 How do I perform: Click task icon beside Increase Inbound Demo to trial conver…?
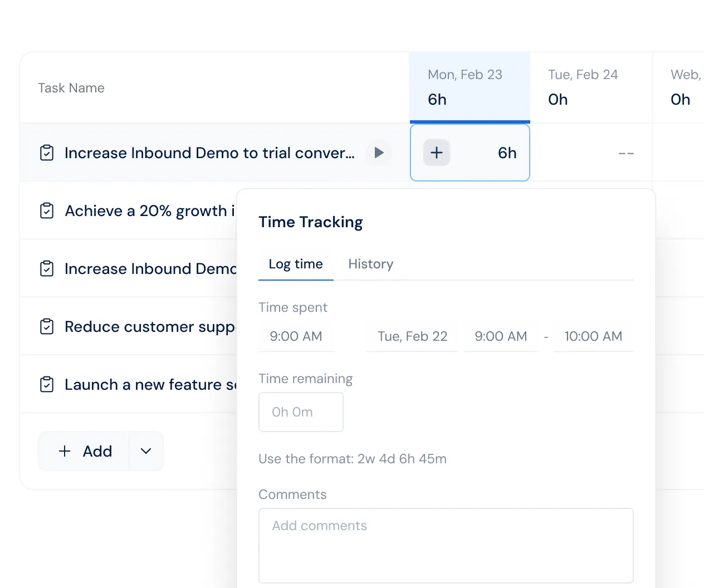[x=47, y=153]
